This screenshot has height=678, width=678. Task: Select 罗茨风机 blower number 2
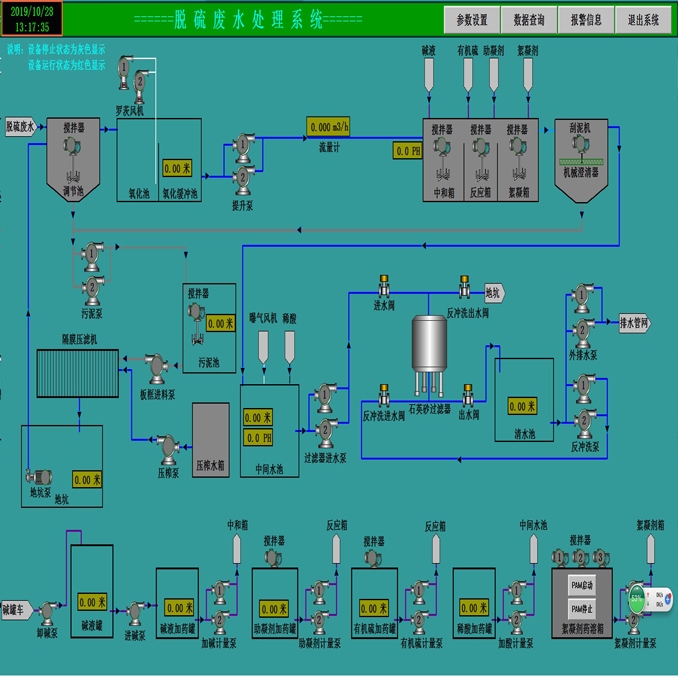[140, 85]
